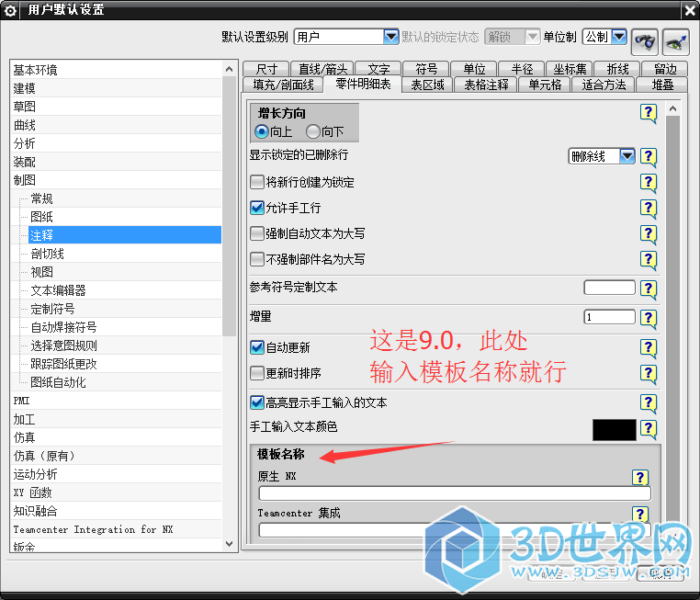Switch to 符号 tab

pyautogui.click(x=426, y=69)
